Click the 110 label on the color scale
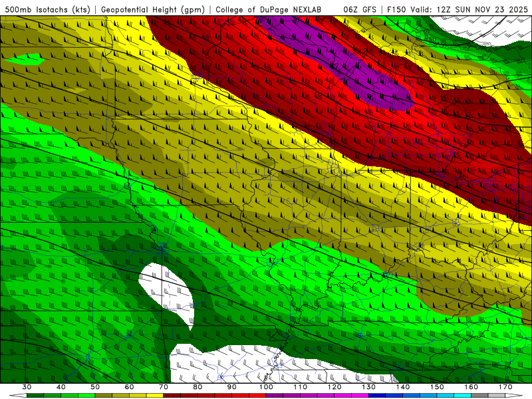Screen dimensions: 532x399 click(x=301, y=387)
